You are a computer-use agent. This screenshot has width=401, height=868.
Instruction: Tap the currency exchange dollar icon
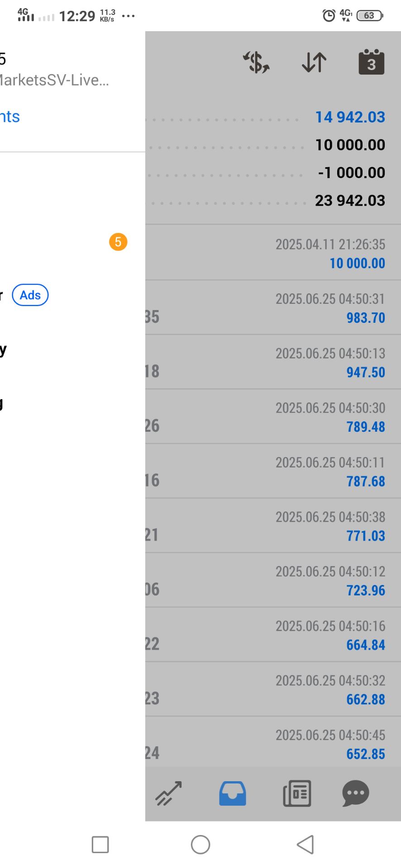(256, 62)
